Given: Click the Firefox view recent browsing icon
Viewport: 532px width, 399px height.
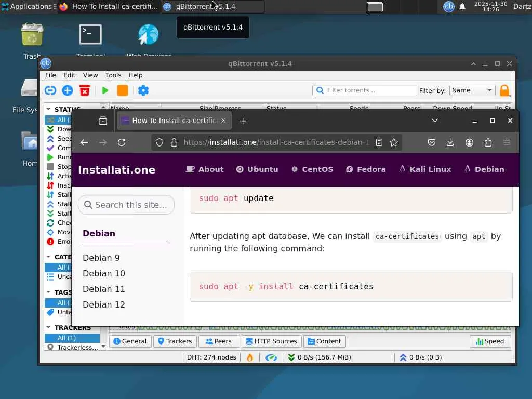Looking at the screenshot, I should click(103, 121).
